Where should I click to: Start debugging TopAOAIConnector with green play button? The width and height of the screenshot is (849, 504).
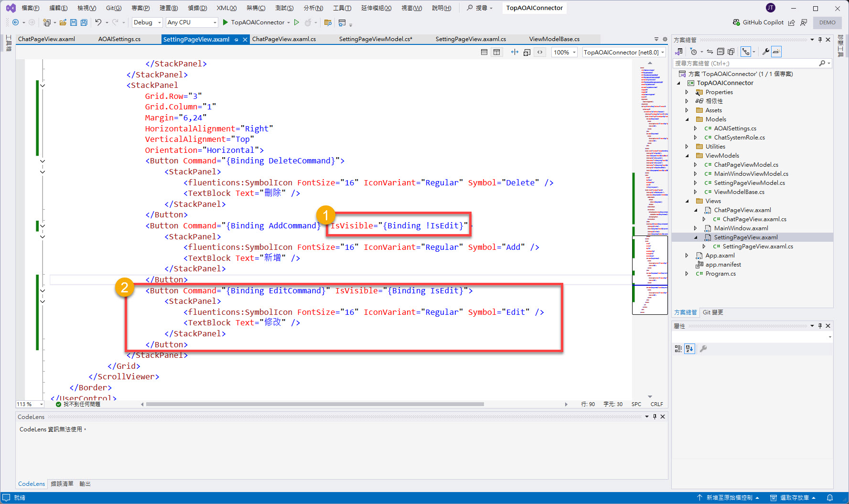click(x=225, y=22)
